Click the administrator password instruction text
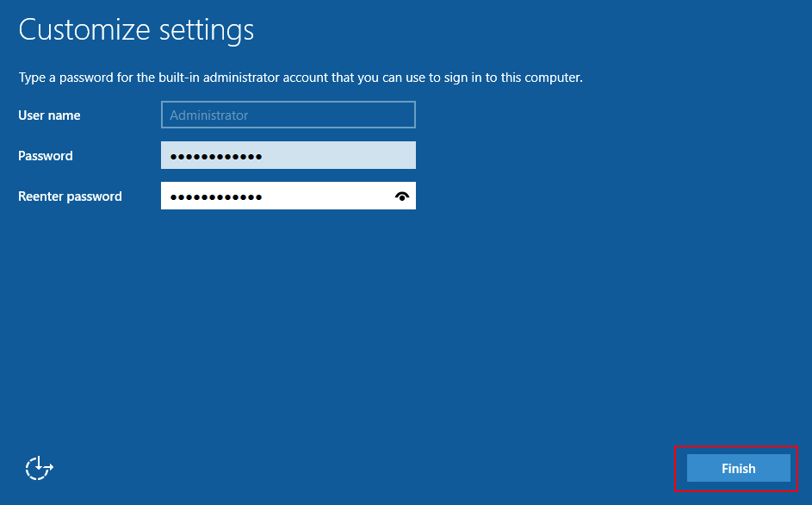The width and height of the screenshot is (812, 505). coord(301,78)
